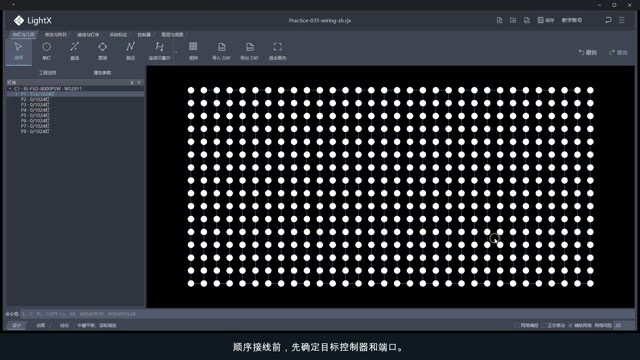Image resolution: width=640 pixels, height=360 pixels.
Task: Open the matrix grid layout tool
Action: pos(193,51)
